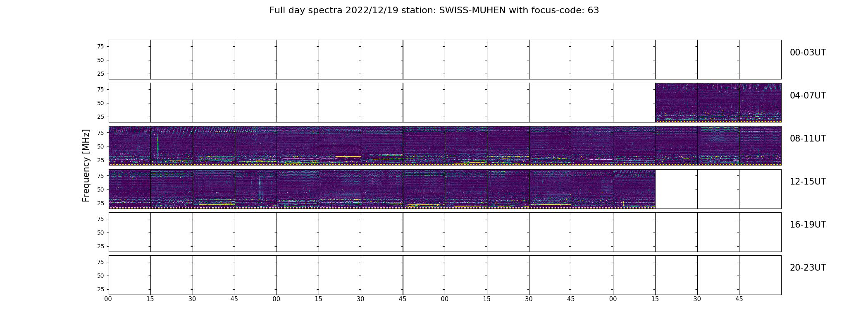868x331 pixels.
Task: Click the empty last panel of 20-23UT row
Action: (760, 275)
